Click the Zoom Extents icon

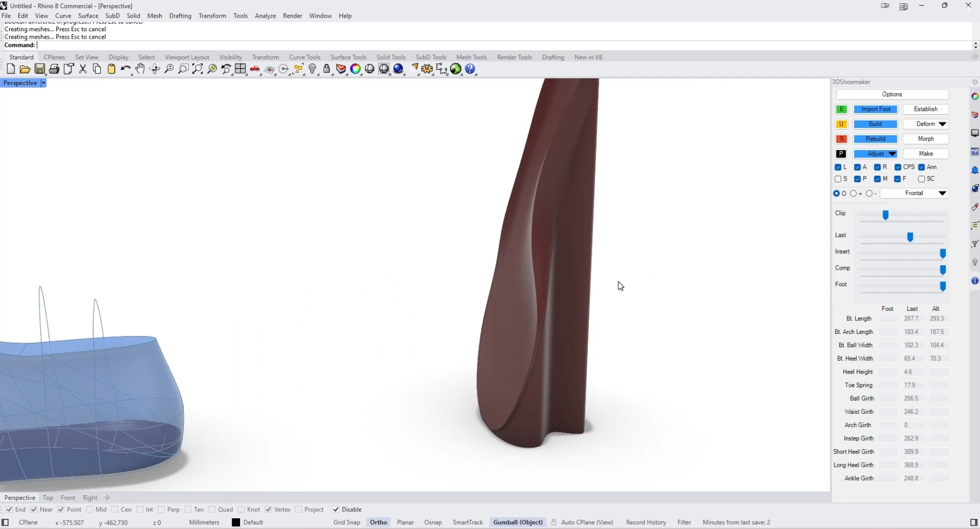[198, 69]
